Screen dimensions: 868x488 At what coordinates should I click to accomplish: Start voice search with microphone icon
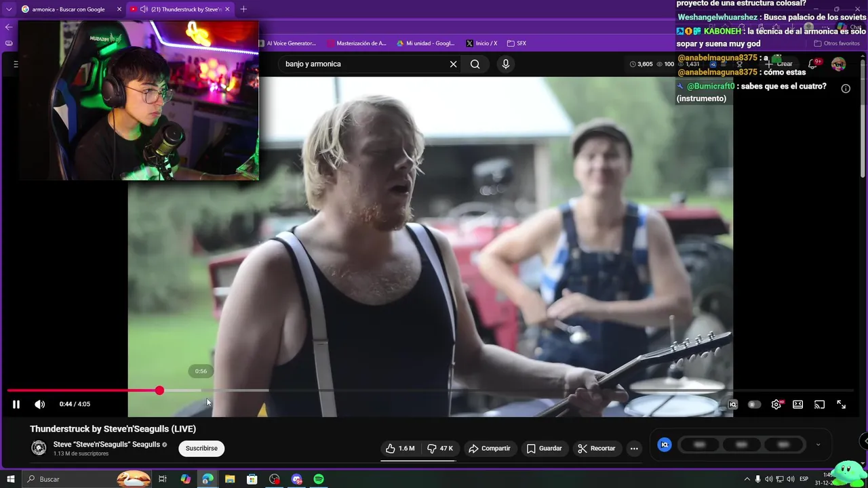click(x=505, y=64)
